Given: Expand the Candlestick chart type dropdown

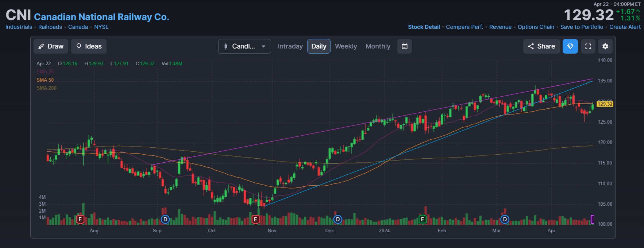Looking at the screenshot, I should point(244,46).
